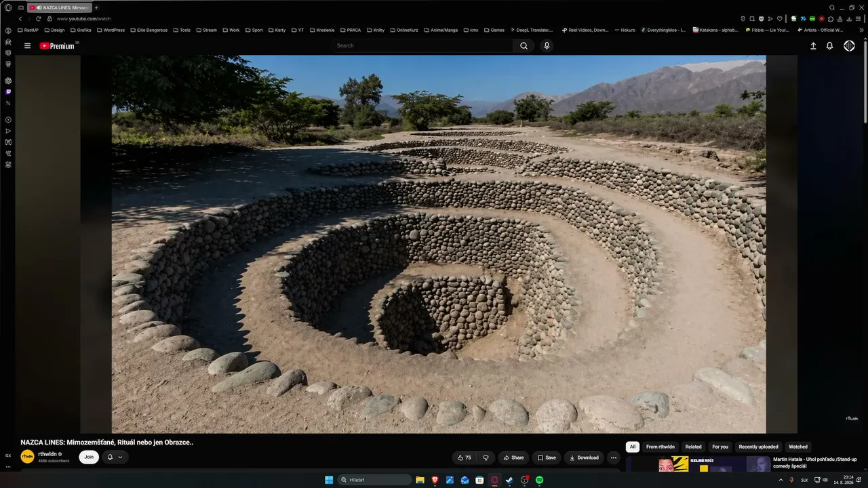Open Brave browser from taskbar

coord(435,480)
